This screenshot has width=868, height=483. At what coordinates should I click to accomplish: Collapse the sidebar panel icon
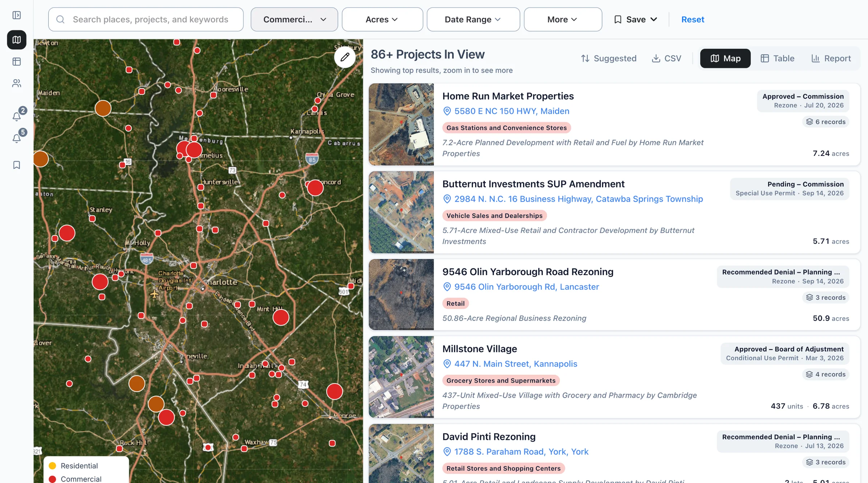click(17, 15)
